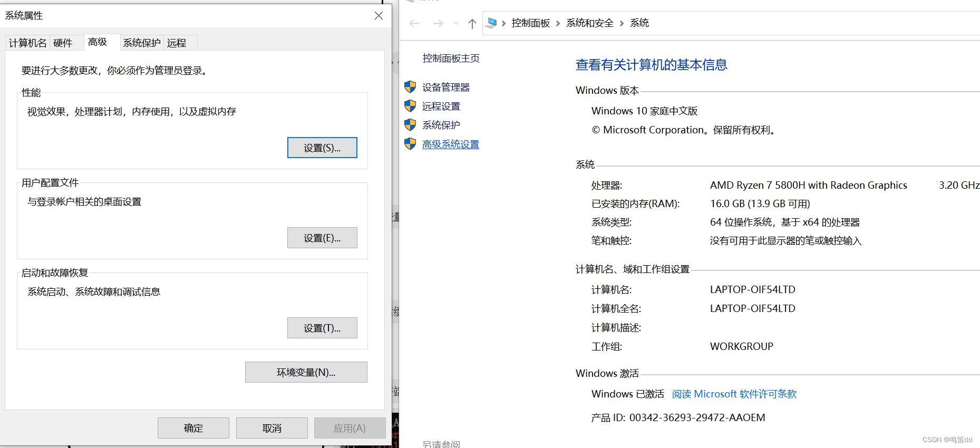Open 环境变量(N)... button
This screenshot has width=980, height=448.
[306, 372]
